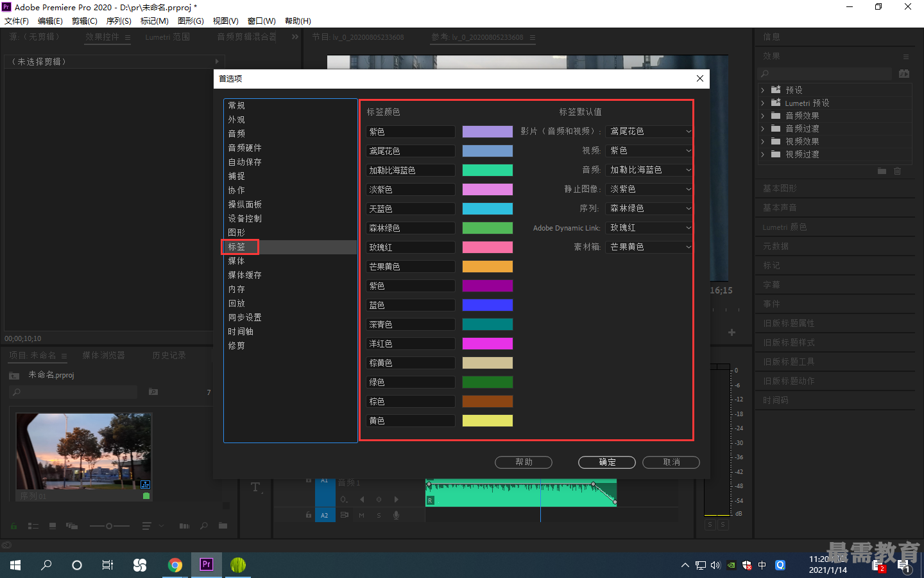Click 确定 to confirm preferences
Screen dimensions: 924x578
tap(607, 462)
